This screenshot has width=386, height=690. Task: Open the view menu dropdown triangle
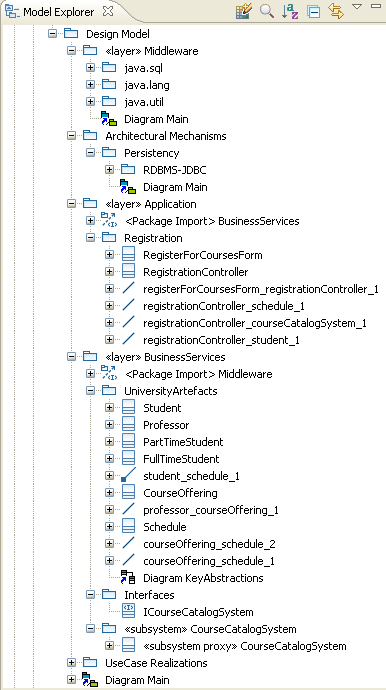[357, 7]
